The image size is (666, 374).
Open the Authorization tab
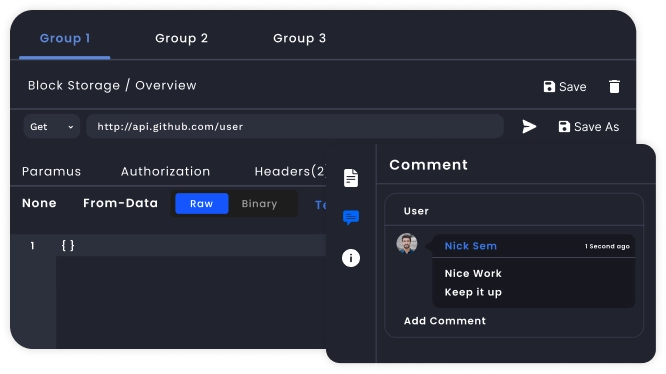tap(165, 172)
